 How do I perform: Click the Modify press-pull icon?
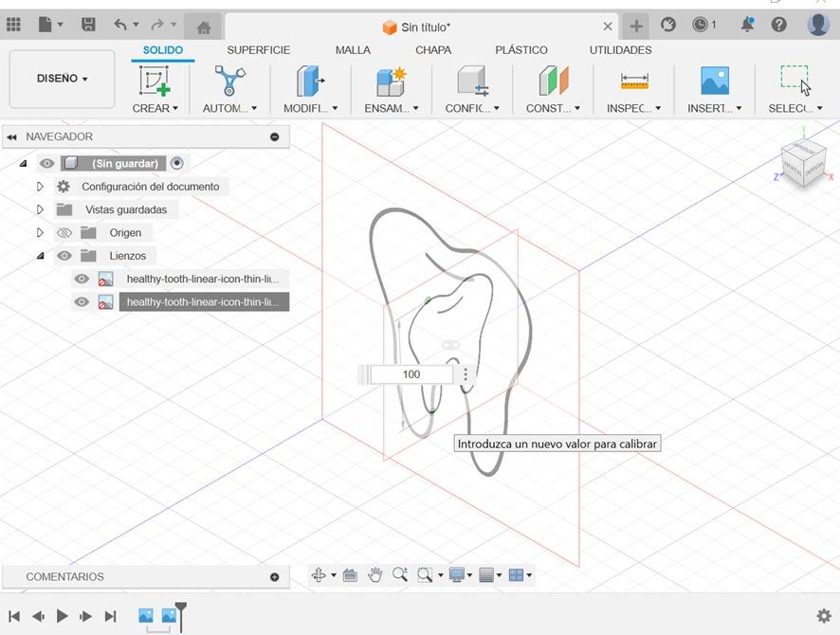coord(310,81)
